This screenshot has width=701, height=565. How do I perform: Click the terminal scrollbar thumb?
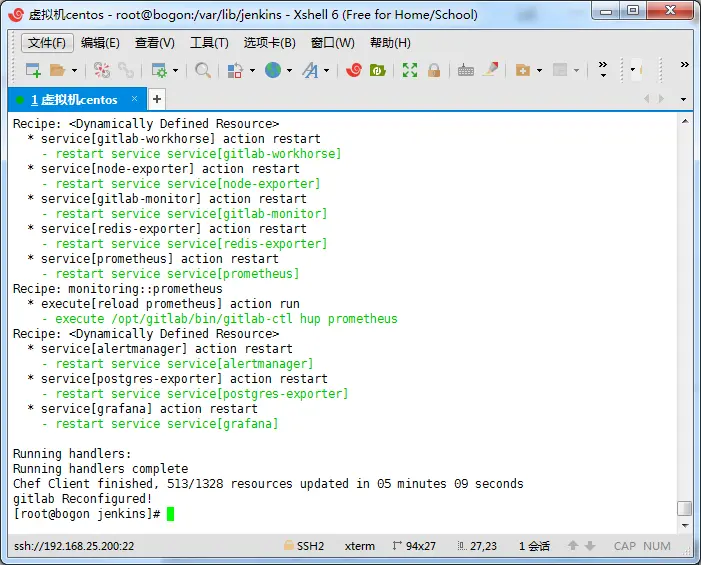click(685, 509)
